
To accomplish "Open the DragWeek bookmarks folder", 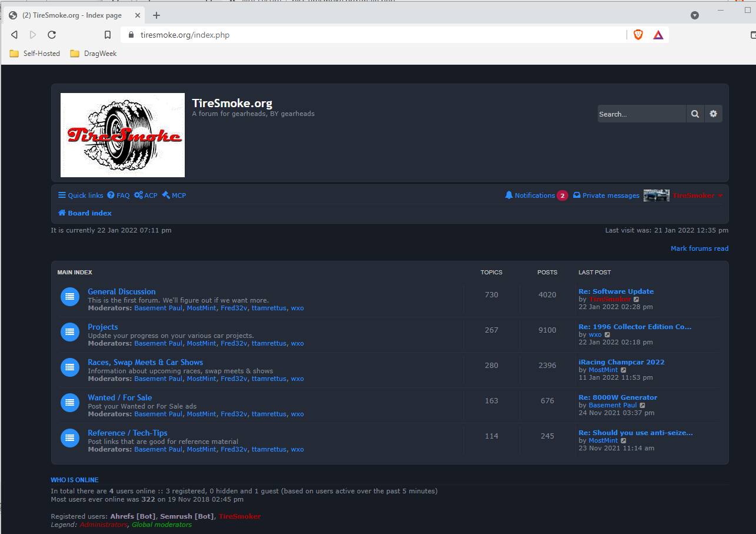I will pos(94,54).
